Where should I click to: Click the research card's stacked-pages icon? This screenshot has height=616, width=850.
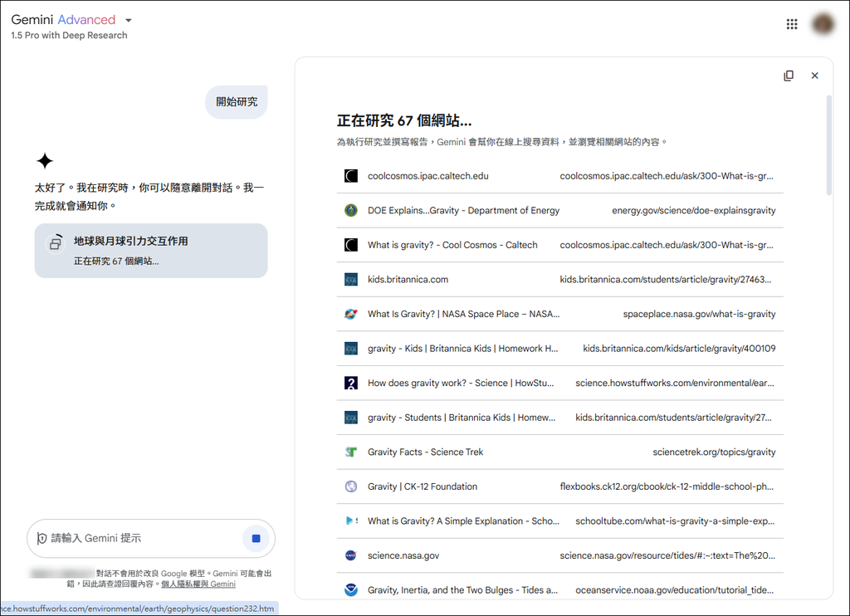coord(56,242)
